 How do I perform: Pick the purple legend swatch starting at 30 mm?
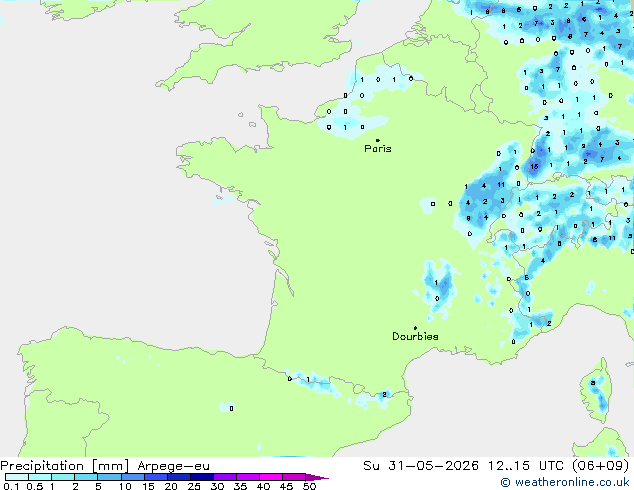click(225, 477)
